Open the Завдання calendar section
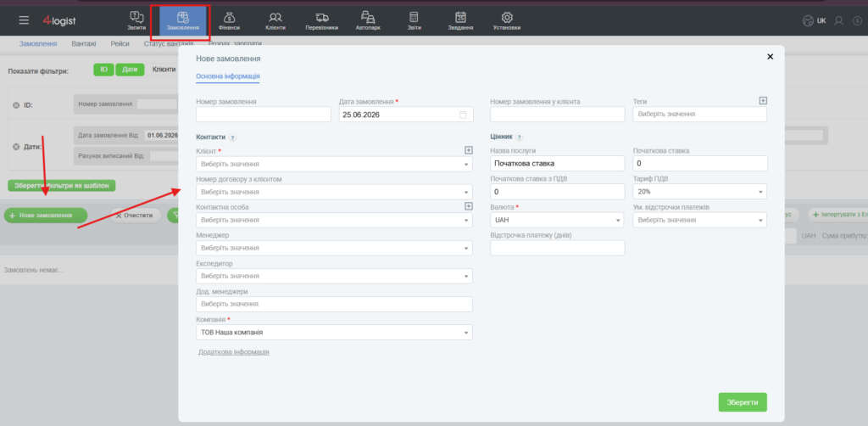Viewport: 868px width, 426px height. click(460, 20)
